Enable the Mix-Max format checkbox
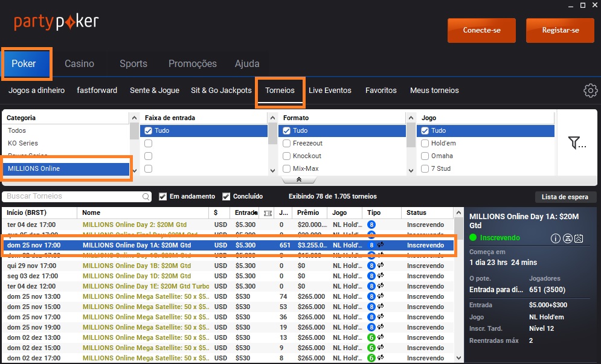 [287, 168]
